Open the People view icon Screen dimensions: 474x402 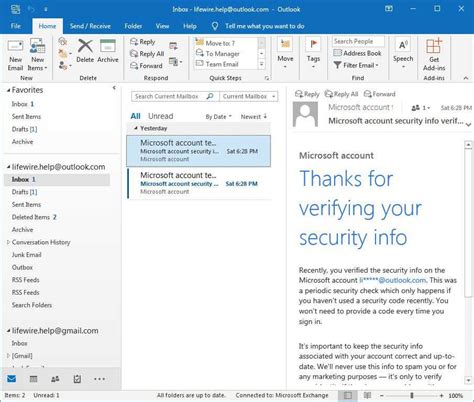click(55, 379)
